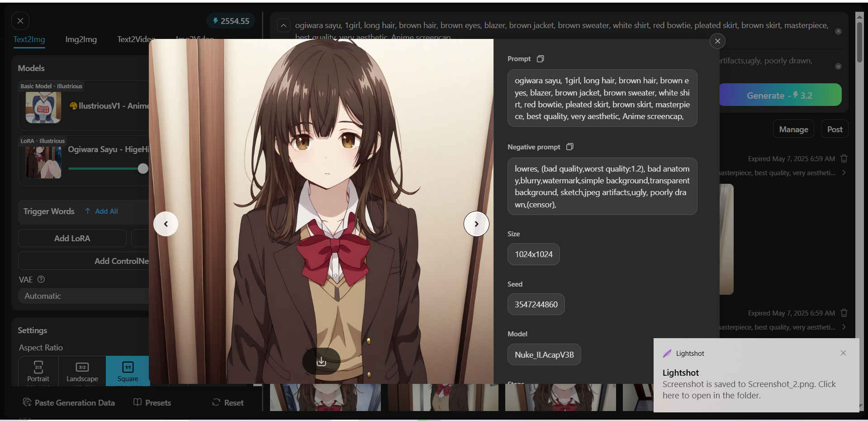The height and width of the screenshot is (421, 868).
Task: Open the VAE Automatic dropdown
Action: pyautogui.click(x=84, y=296)
